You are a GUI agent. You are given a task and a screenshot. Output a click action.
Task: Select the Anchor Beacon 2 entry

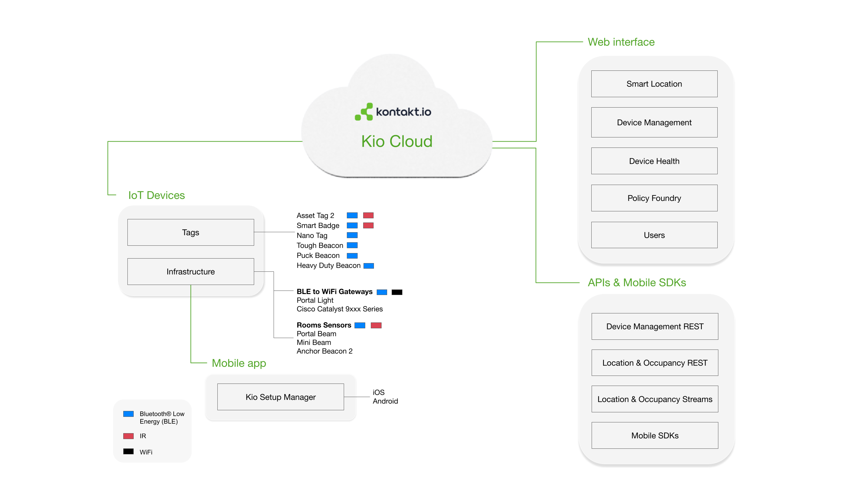coord(325,351)
